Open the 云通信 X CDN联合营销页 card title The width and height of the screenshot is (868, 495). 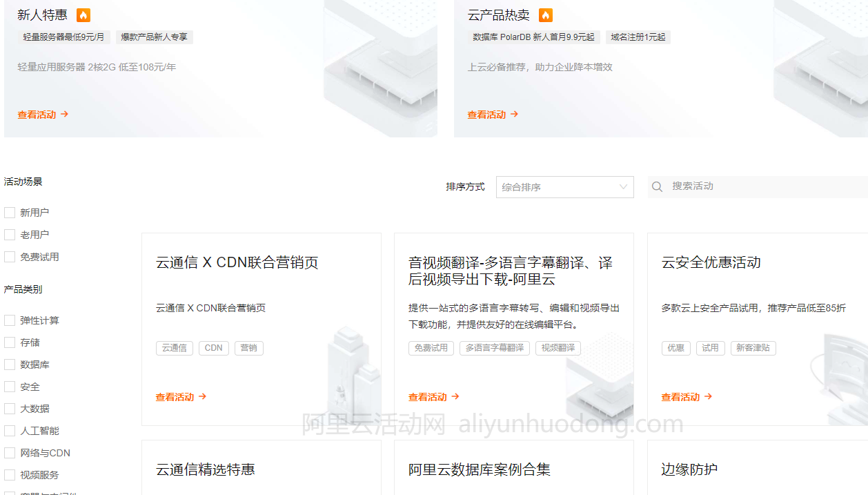237,262
